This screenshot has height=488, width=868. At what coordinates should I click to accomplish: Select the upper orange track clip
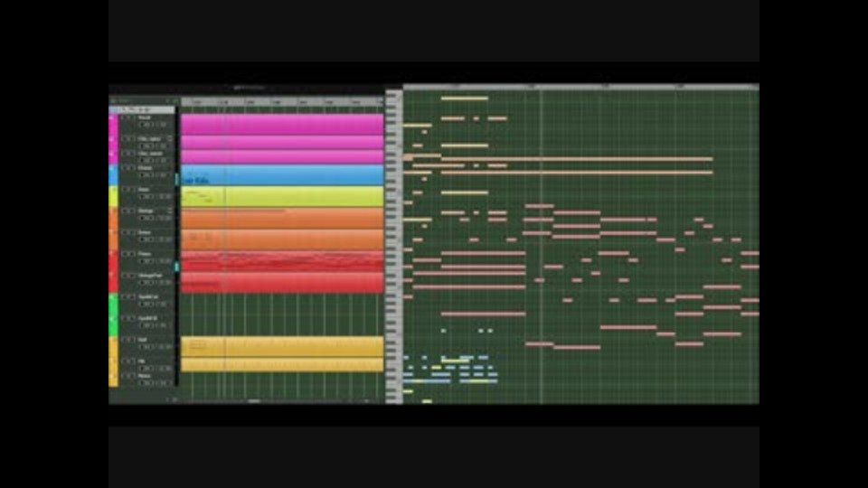point(282,218)
